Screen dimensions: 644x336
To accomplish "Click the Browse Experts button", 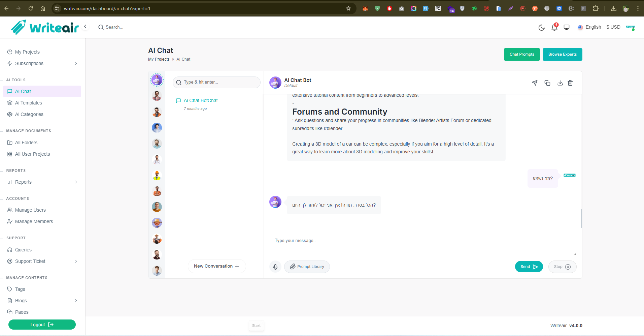I will (x=562, y=54).
